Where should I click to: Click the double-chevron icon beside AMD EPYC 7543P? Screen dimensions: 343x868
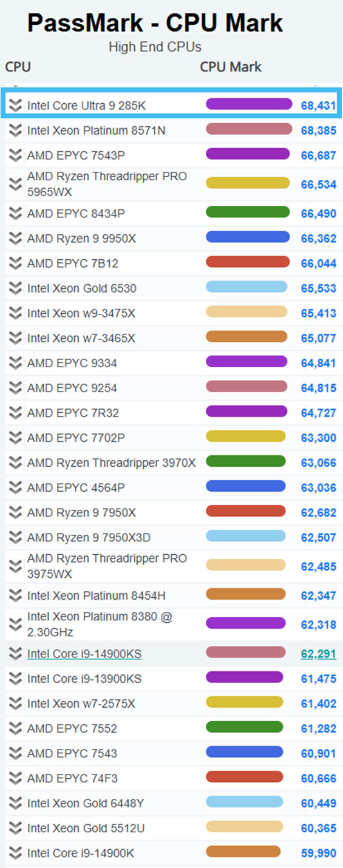coord(16,155)
